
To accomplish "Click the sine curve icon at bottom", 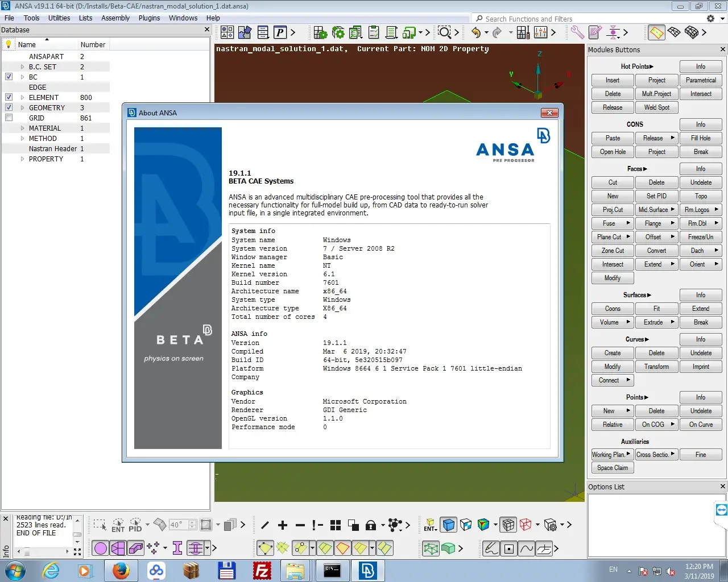I will click(x=527, y=548).
